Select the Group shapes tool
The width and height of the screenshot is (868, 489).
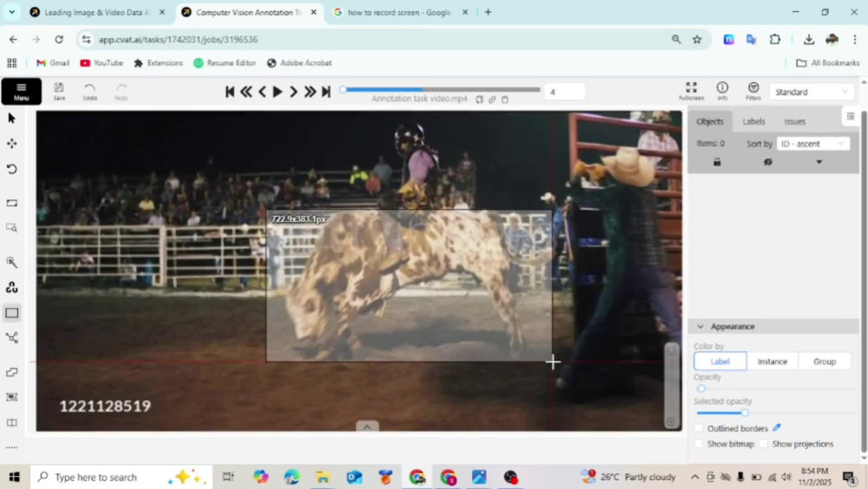tap(11, 397)
